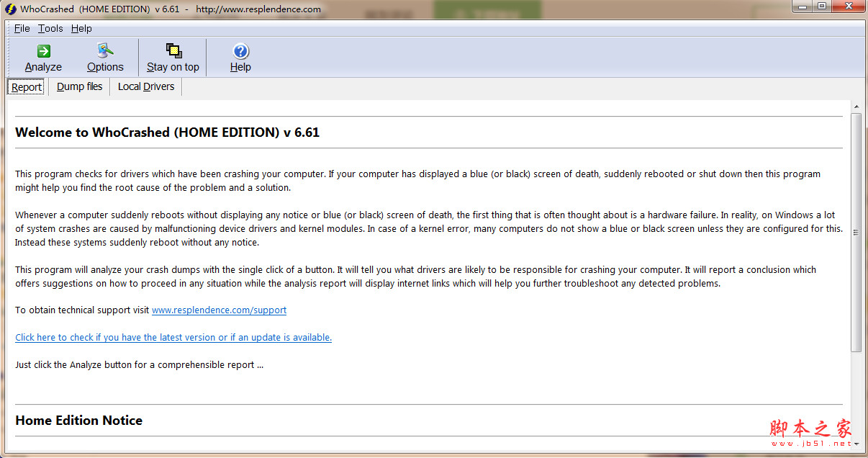Click the Analyze toolbar icon

pos(43,51)
